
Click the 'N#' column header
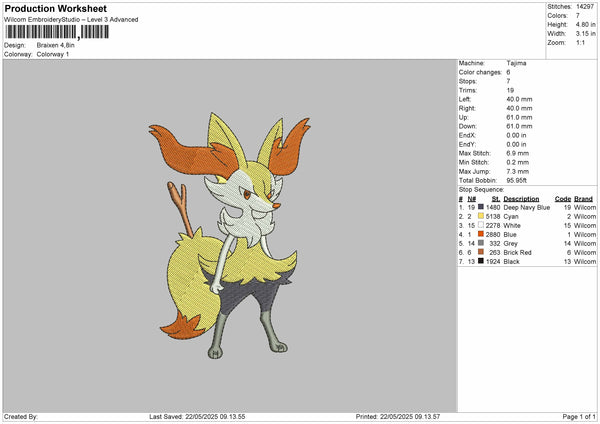click(x=471, y=199)
